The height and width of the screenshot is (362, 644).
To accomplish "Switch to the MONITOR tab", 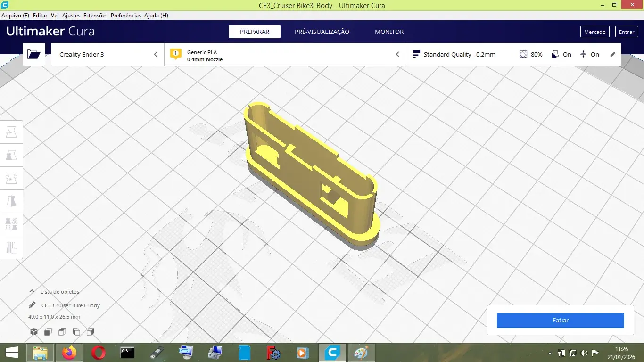I will click(x=389, y=32).
